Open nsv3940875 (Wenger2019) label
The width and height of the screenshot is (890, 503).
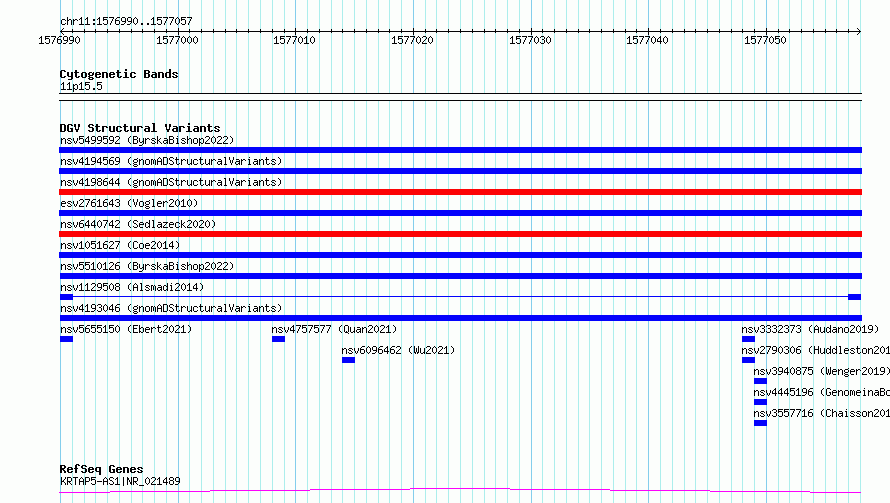(821, 371)
